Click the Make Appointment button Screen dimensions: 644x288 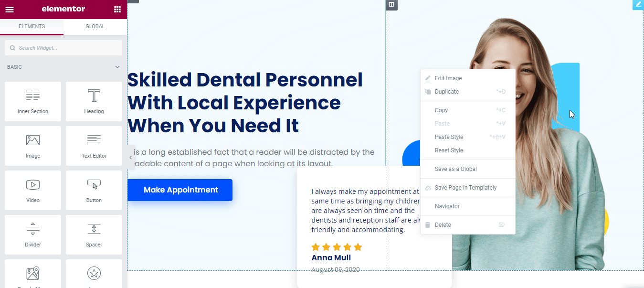coord(180,190)
